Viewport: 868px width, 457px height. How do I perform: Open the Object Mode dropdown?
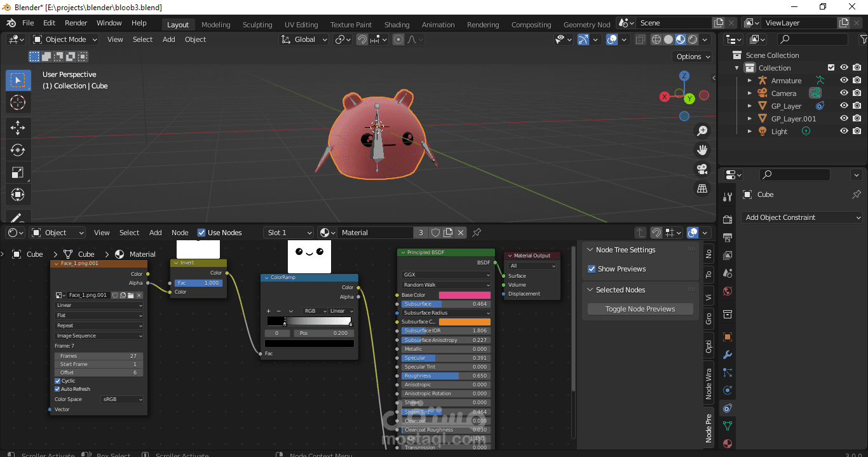point(65,39)
